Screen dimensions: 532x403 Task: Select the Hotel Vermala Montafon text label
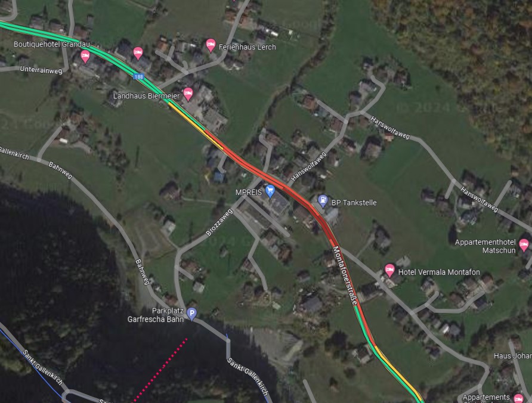click(439, 272)
